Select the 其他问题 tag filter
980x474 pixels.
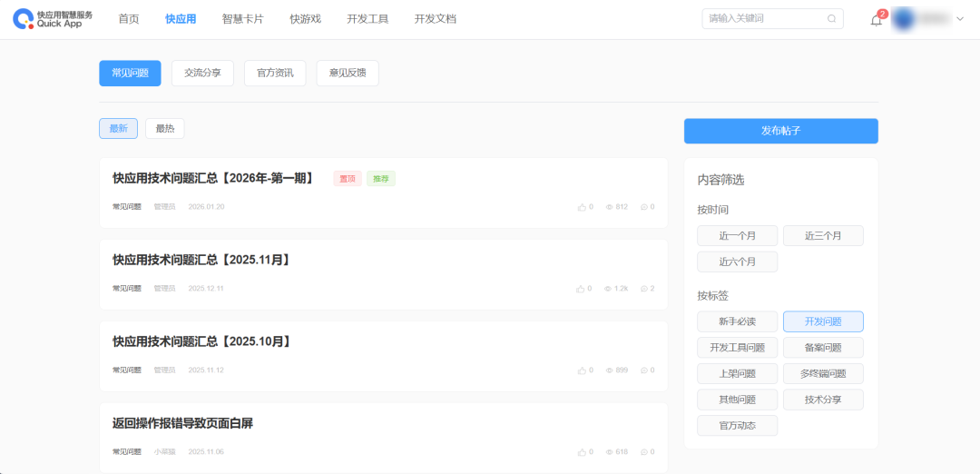(738, 400)
